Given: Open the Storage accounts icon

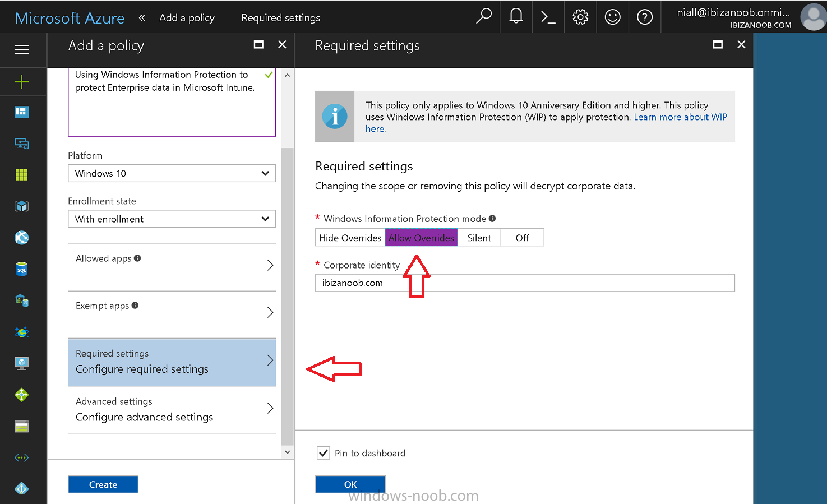Looking at the screenshot, I should (21, 427).
